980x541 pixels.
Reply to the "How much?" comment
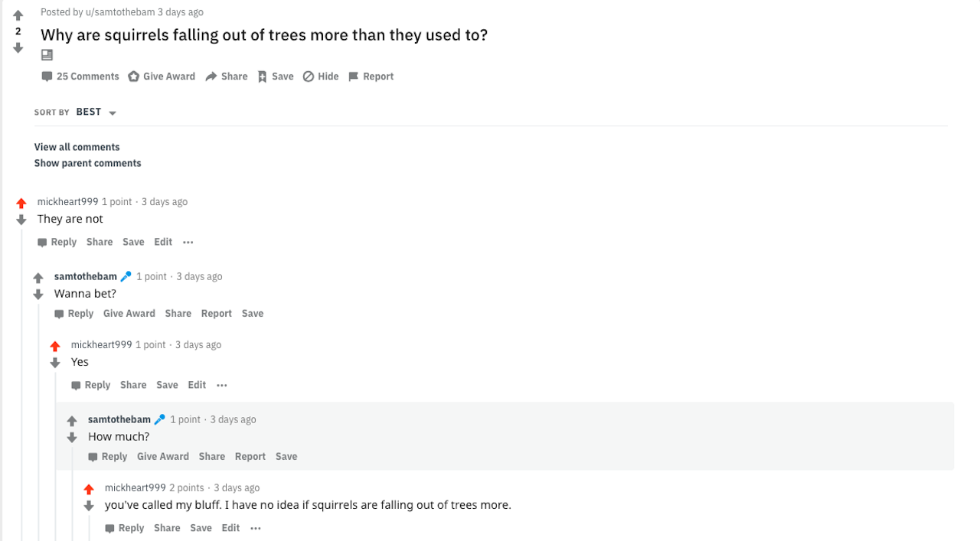[x=108, y=457]
